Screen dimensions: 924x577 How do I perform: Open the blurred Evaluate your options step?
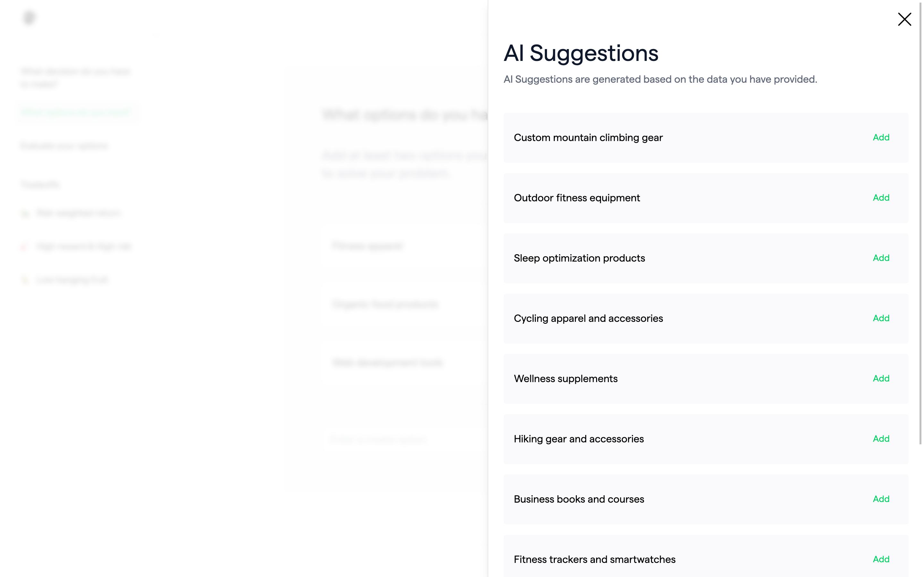(x=64, y=146)
